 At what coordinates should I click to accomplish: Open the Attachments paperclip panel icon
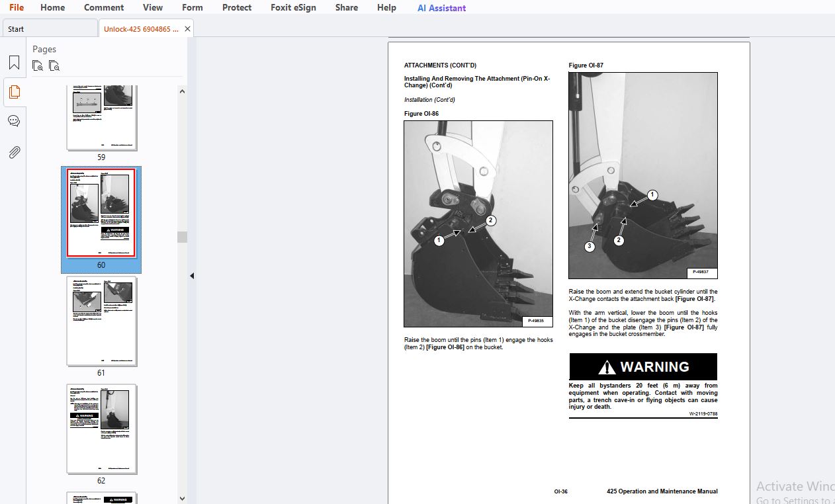pos(14,152)
